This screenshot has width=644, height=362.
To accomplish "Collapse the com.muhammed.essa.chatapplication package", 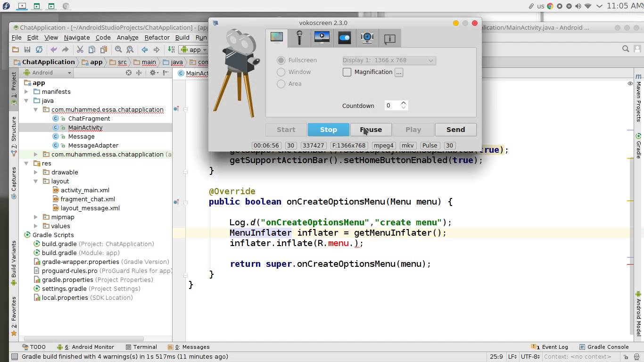I will click(x=36, y=109).
